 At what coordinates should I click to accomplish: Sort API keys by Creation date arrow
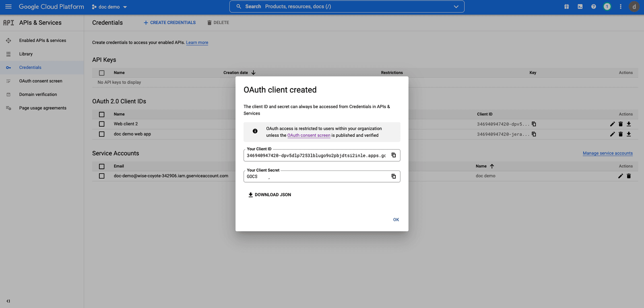[x=253, y=73]
